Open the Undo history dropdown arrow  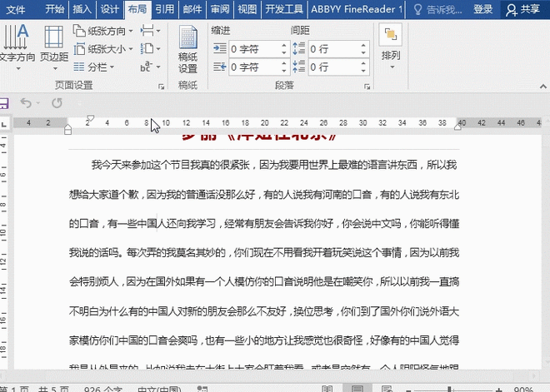click(x=37, y=103)
